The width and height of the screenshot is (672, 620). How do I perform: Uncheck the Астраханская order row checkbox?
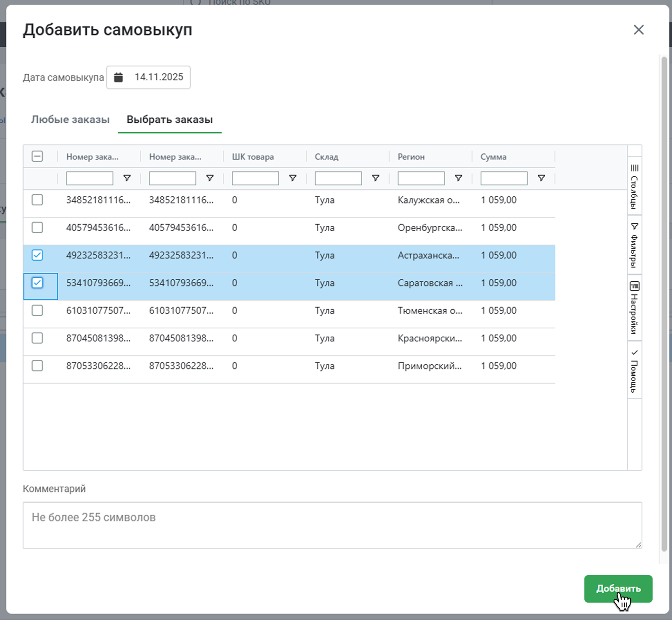click(37, 255)
